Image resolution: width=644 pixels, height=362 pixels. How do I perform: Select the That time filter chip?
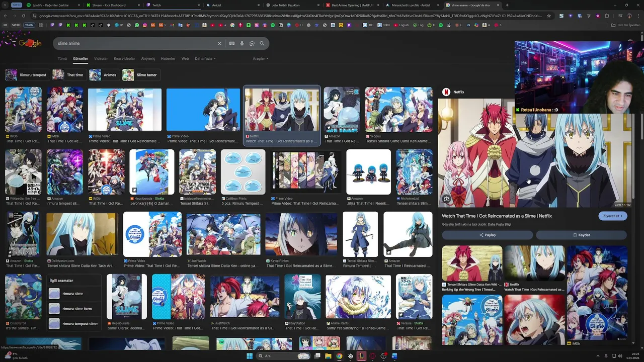tap(69, 75)
